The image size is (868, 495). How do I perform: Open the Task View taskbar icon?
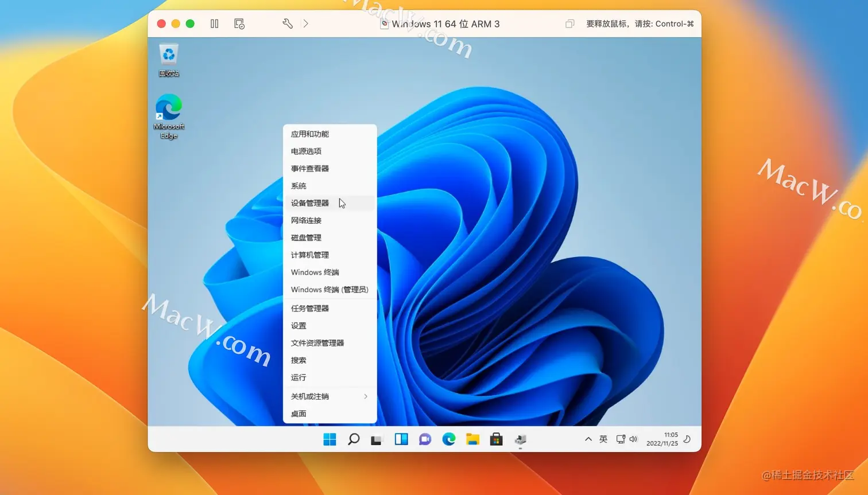[x=377, y=439]
